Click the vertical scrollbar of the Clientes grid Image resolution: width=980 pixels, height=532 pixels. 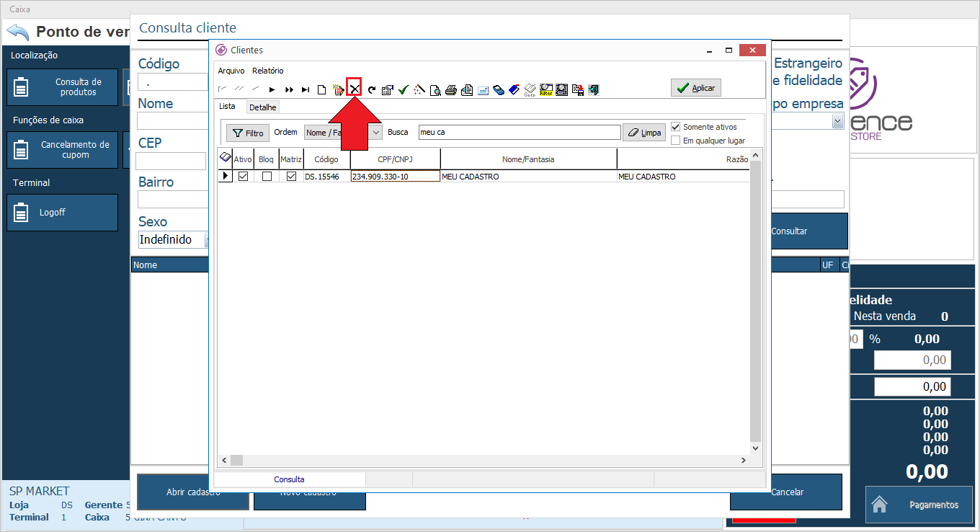click(755, 301)
